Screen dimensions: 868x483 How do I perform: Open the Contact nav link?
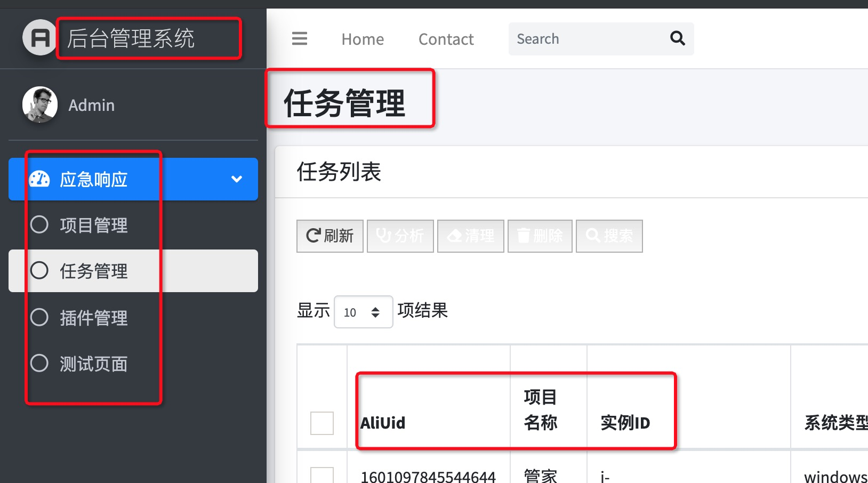(x=446, y=39)
